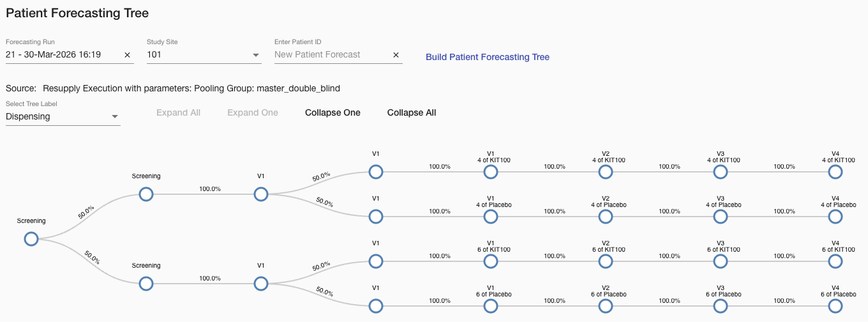
Task: Click the Forecasting Run input field
Action: 61,55
